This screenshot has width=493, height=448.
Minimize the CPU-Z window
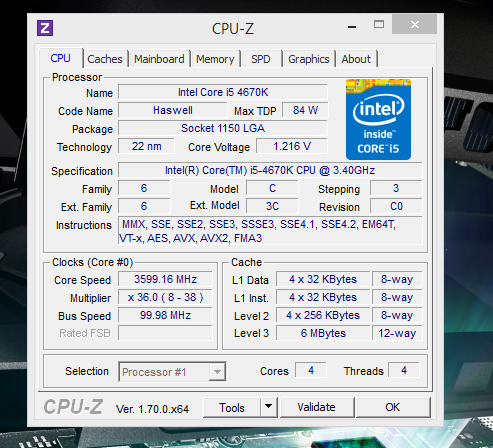(352, 26)
